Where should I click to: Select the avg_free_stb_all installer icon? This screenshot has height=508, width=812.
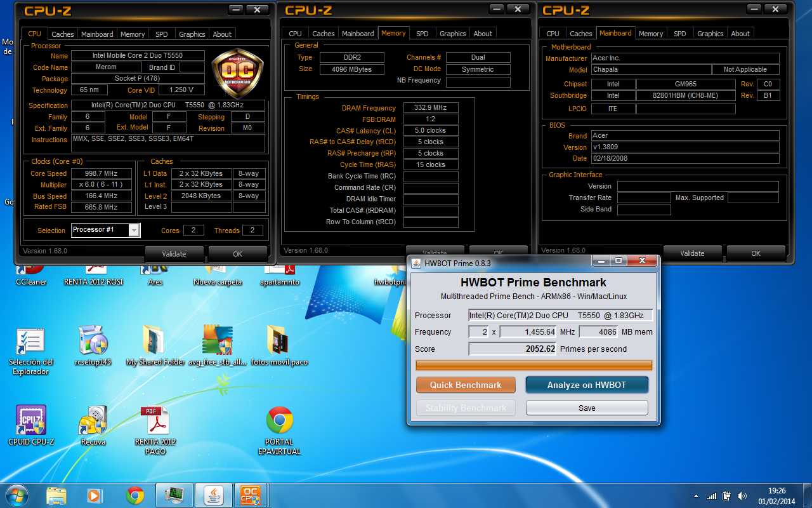click(x=218, y=346)
